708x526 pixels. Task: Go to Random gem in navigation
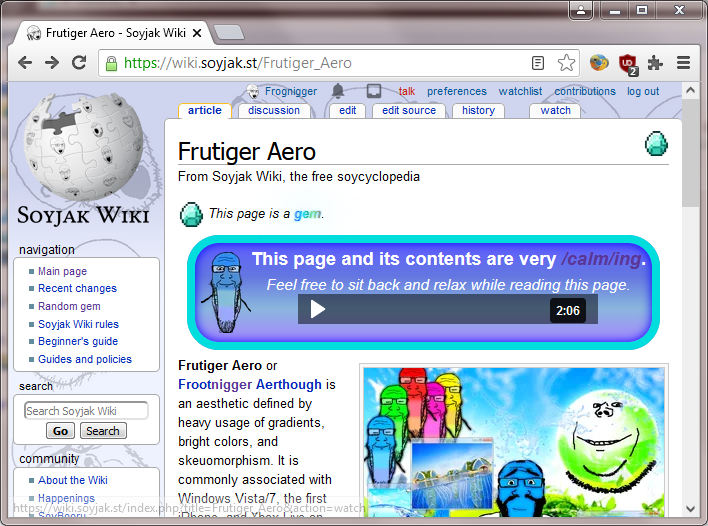69,306
